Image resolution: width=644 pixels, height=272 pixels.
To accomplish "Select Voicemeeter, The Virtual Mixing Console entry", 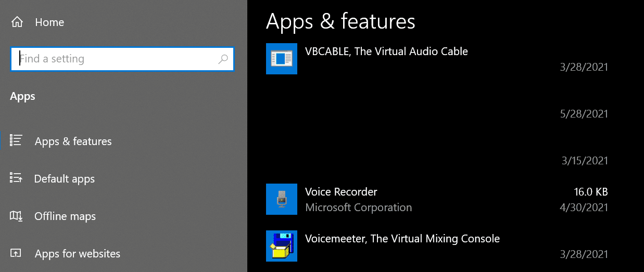I will 402,239.
